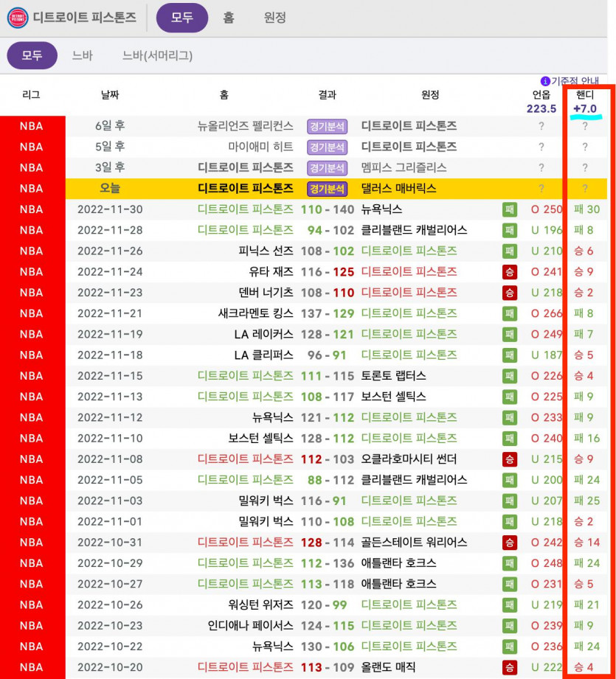This screenshot has width=616, height=679.
Task: Switch to the 홈 tab
Action: tap(229, 18)
